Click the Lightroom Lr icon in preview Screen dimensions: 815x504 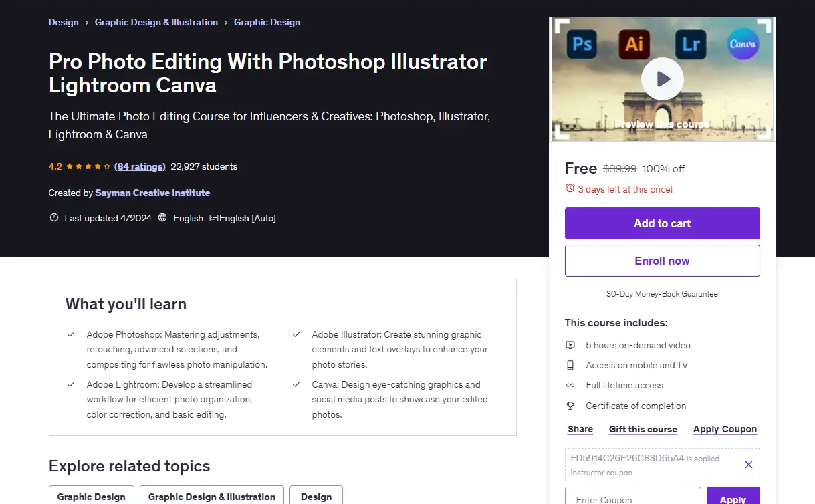tap(690, 45)
